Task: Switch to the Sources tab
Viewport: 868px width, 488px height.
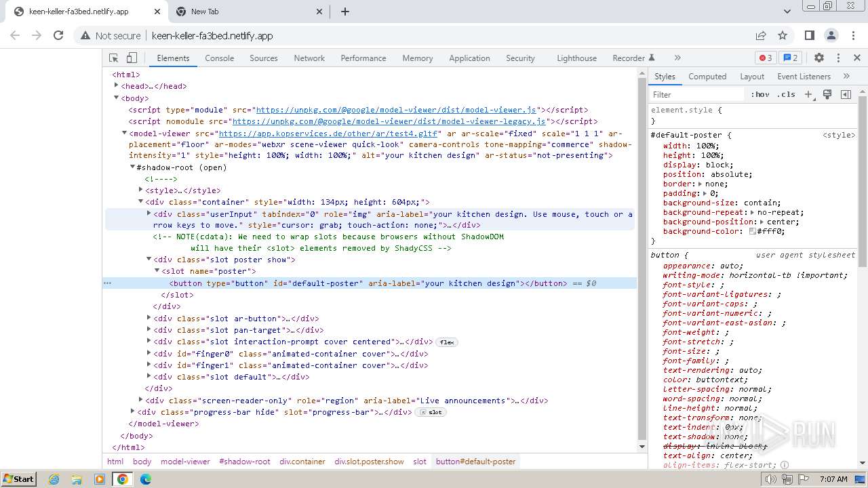Action: tap(264, 58)
